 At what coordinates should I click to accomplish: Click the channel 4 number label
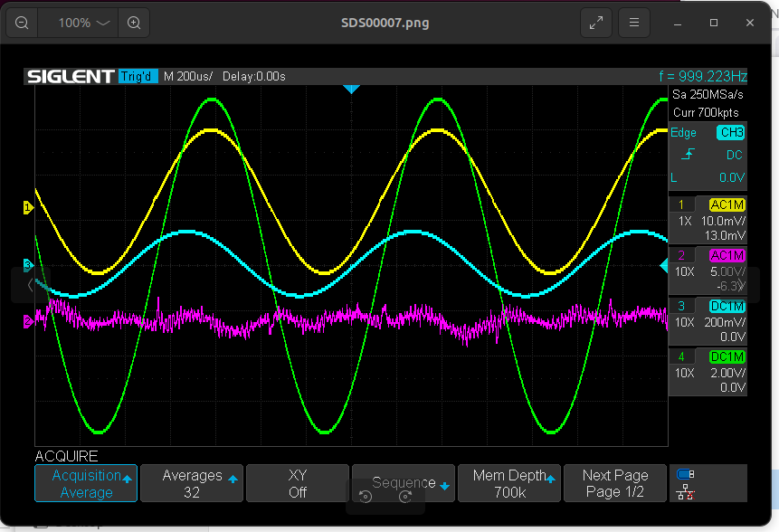(x=681, y=356)
